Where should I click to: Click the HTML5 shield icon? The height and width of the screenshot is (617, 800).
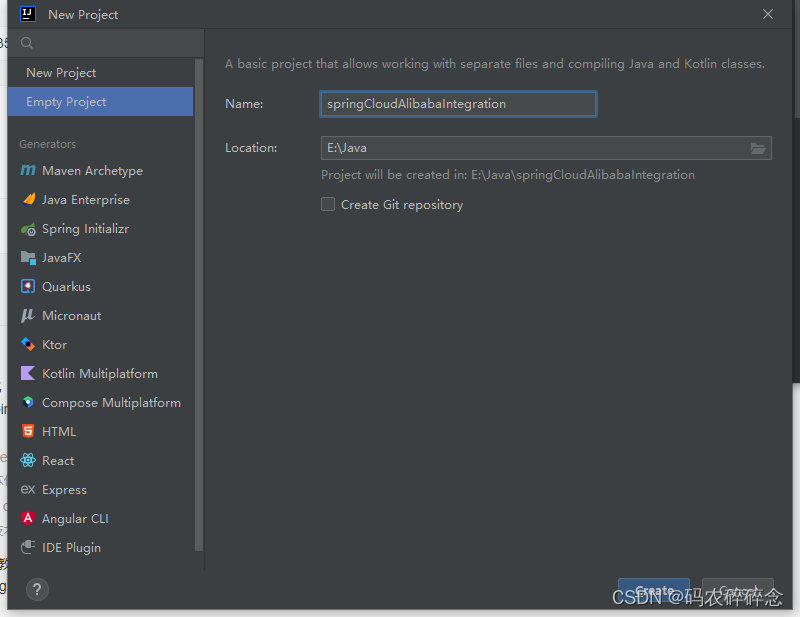(28, 431)
